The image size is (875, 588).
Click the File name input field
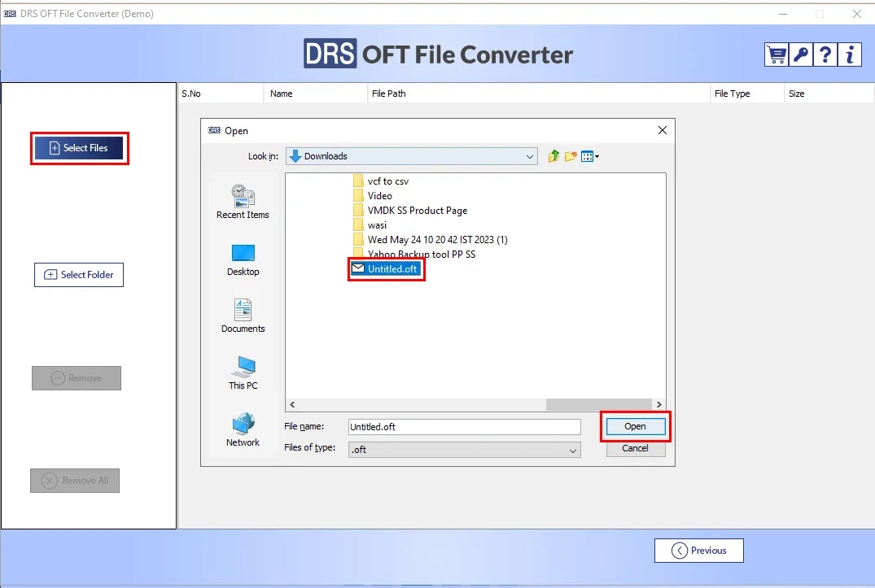464,427
